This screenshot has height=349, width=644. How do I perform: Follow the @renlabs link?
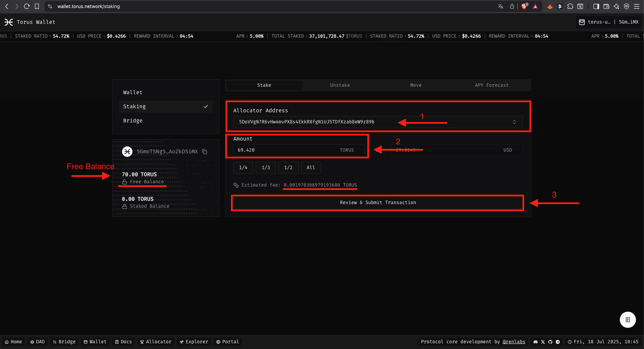pos(514,342)
